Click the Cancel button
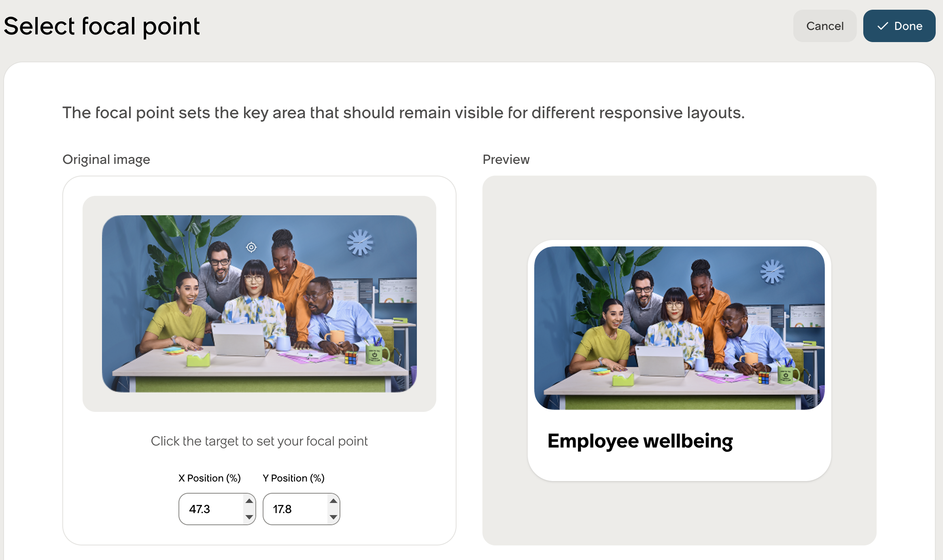This screenshot has width=943, height=560. click(x=825, y=26)
